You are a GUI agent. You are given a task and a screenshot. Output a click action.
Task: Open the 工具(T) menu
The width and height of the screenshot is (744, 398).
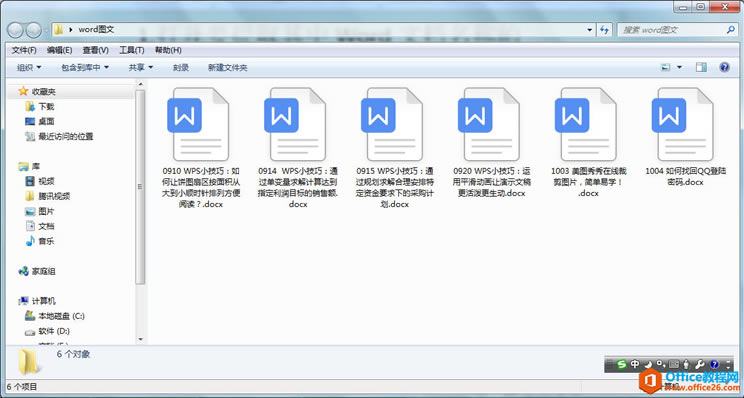pyautogui.click(x=131, y=50)
